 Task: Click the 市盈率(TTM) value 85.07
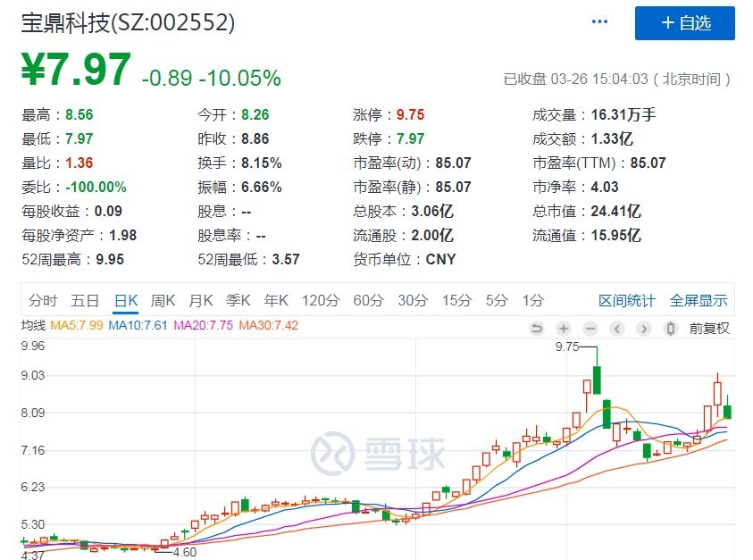[x=648, y=163]
